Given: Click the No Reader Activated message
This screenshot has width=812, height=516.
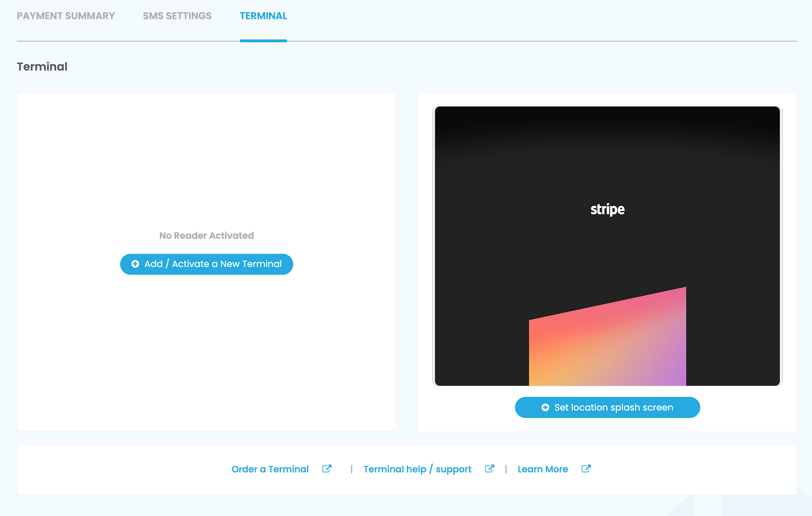Looking at the screenshot, I should (206, 236).
